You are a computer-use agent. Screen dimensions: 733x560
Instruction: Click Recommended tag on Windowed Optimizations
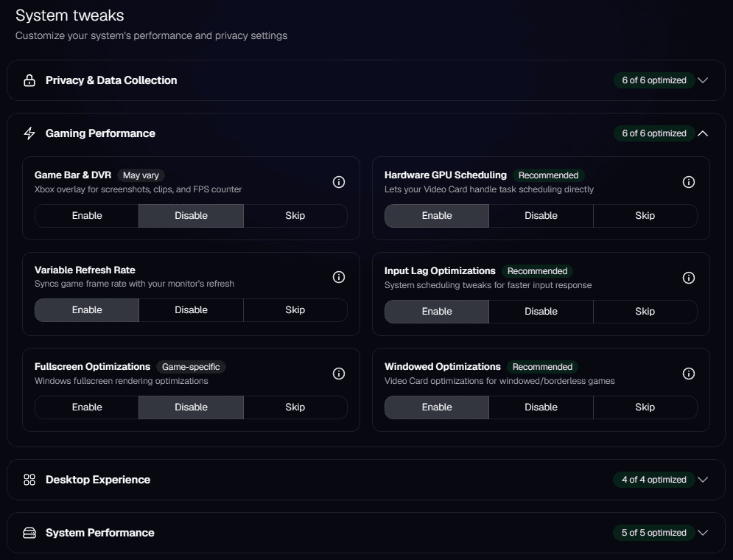coord(542,367)
